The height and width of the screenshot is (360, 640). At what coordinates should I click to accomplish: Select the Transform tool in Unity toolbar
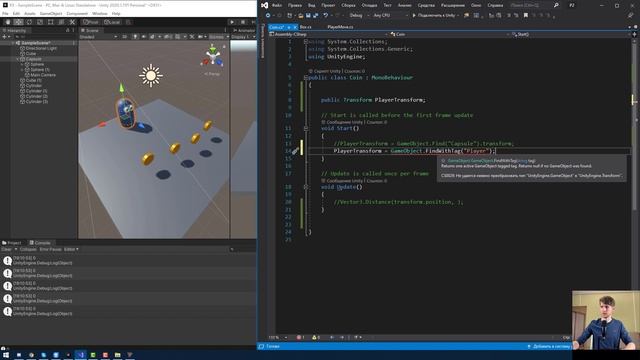pyautogui.click(x=61, y=22)
